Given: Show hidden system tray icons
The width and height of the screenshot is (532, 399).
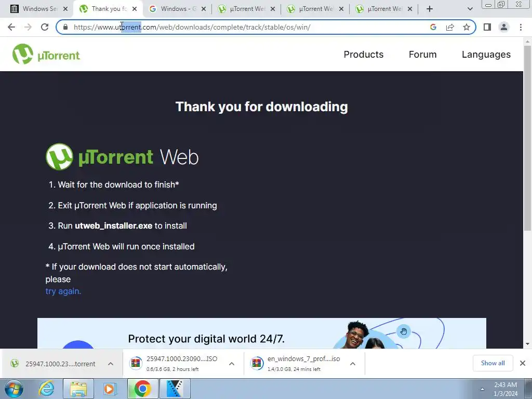Looking at the screenshot, I should 482,389.
